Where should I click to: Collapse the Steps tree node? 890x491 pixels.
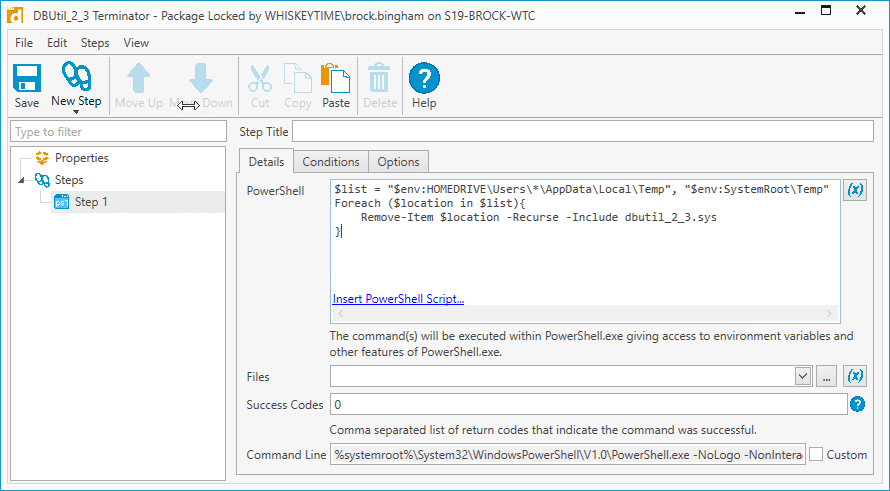[21, 180]
